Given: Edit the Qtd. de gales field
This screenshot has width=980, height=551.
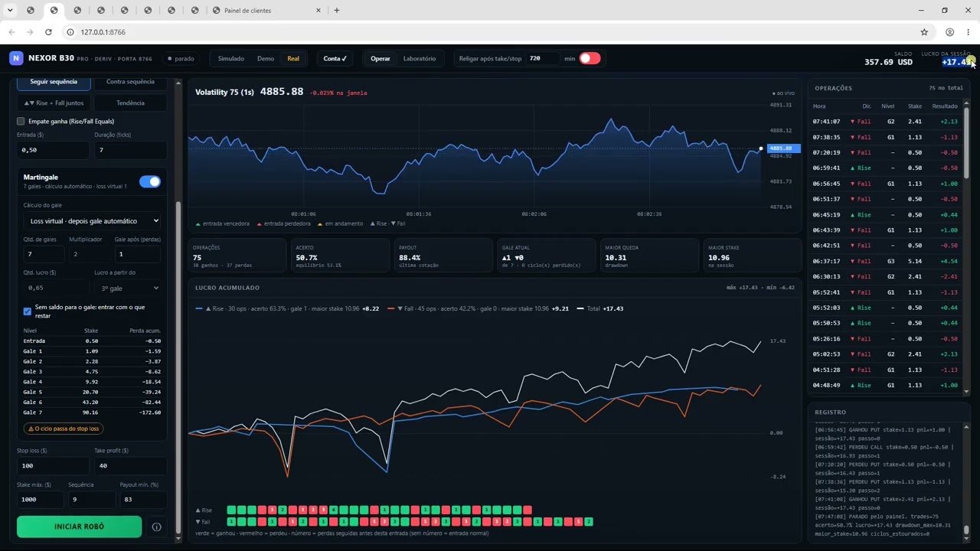Looking at the screenshot, I should (x=44, y=253).
